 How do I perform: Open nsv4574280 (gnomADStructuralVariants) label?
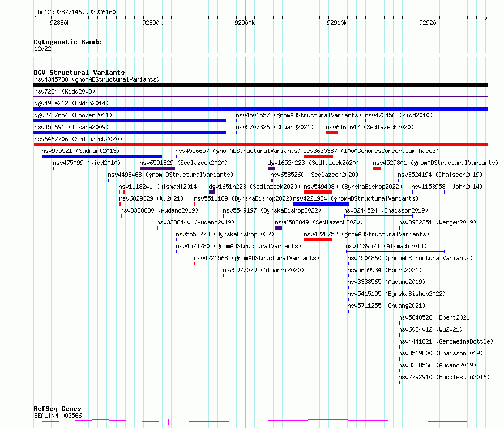tap(238, 246)
